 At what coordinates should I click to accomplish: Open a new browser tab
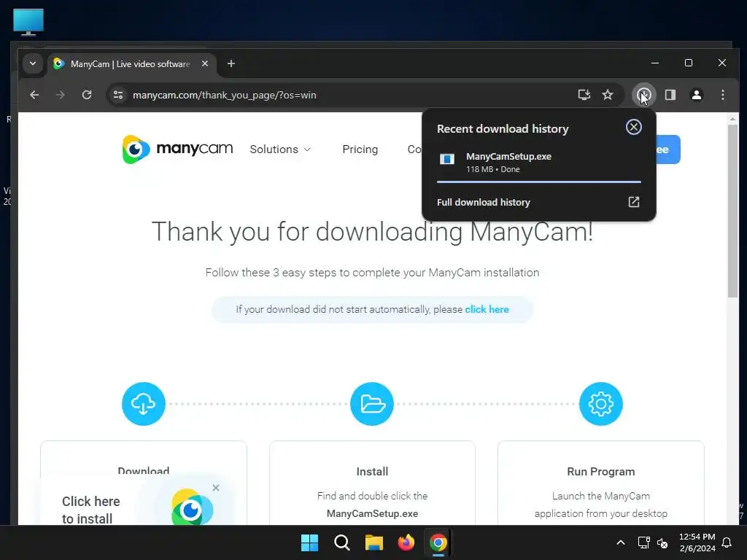click(231, 63)
